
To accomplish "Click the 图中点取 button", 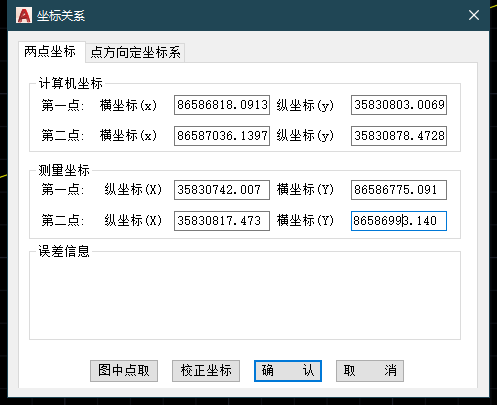I will click(x=124, y=371).
